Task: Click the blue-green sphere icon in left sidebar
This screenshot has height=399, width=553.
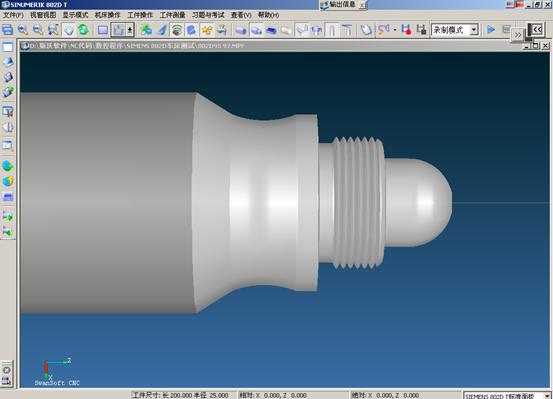Action: 8,166
